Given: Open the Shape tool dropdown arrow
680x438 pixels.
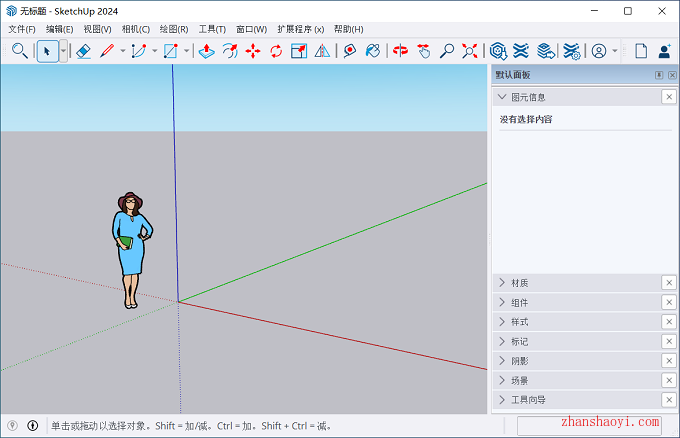Looking at the screenshot, I should point(186,51).
